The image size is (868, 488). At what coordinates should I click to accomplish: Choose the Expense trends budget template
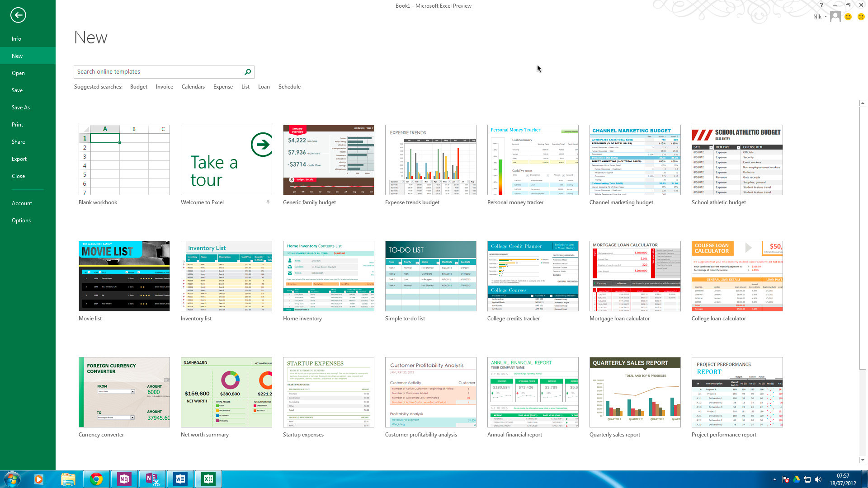point(431,160)
